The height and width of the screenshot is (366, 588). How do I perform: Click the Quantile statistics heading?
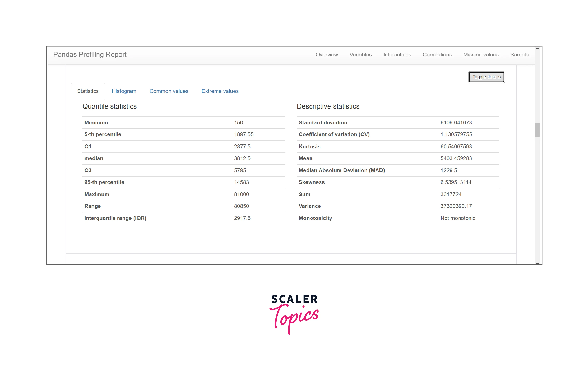109,106
